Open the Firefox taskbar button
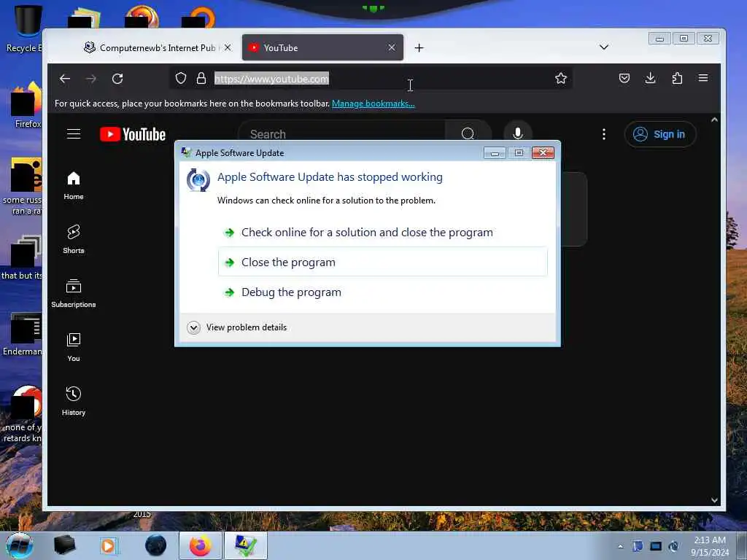This screenshot has width=747, height=560. (x=201, y=545)
